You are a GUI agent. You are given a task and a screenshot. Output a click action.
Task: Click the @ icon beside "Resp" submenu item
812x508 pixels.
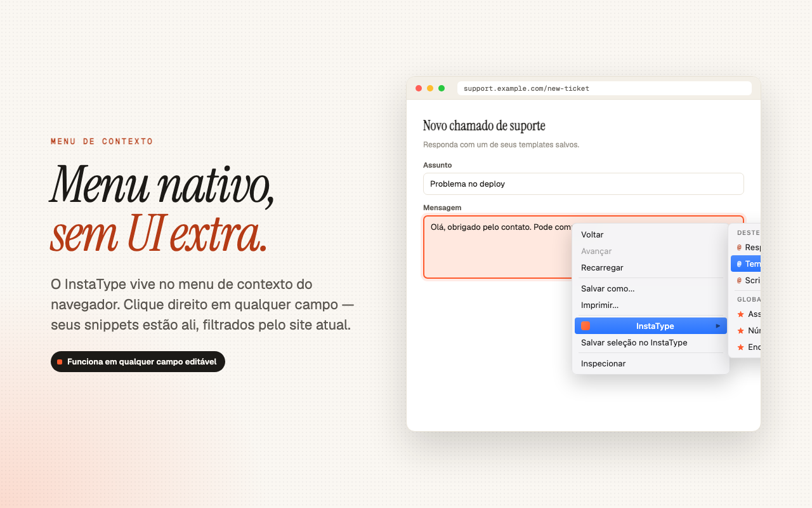739,248
